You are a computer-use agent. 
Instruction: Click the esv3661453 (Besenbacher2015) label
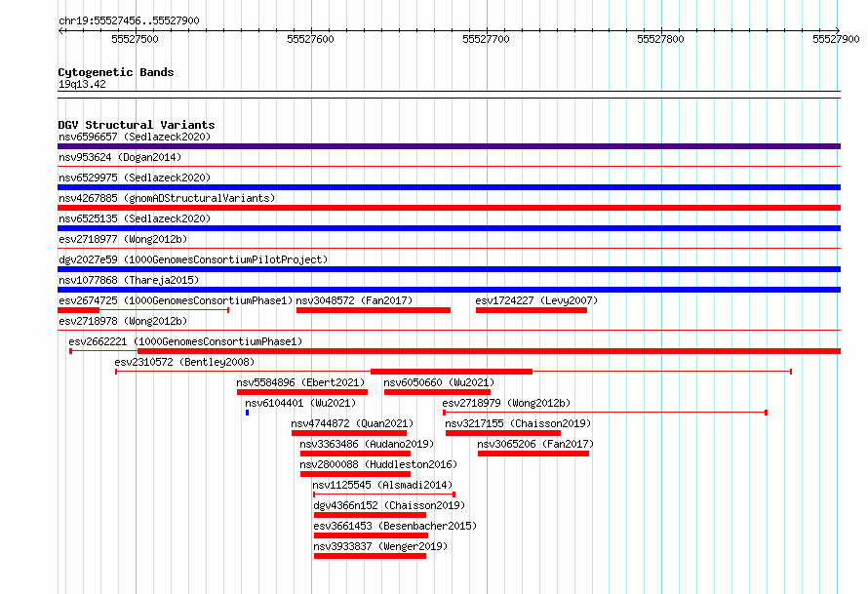[395, 526]
